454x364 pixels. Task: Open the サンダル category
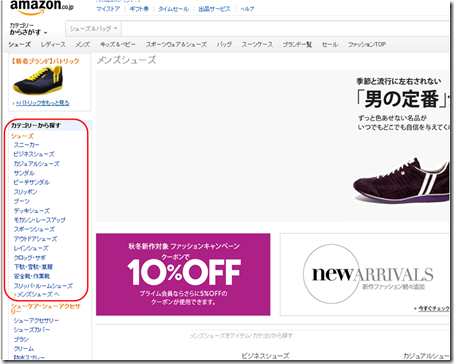(24, 173)
